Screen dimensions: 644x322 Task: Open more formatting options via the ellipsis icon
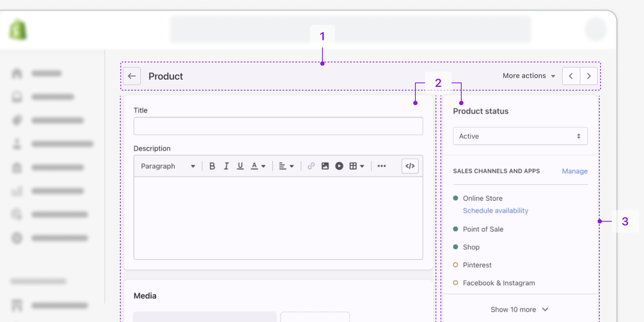pyautogui.click(x=382, y=166)
